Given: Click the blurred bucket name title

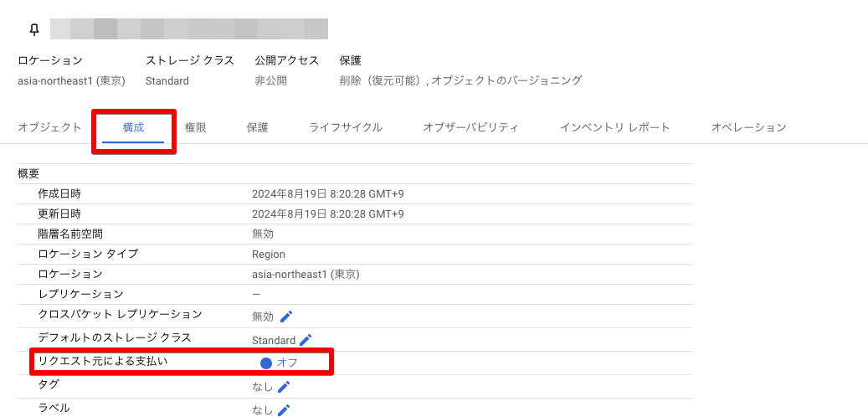Looking at the screenshot, I should (x=189, y=29).
